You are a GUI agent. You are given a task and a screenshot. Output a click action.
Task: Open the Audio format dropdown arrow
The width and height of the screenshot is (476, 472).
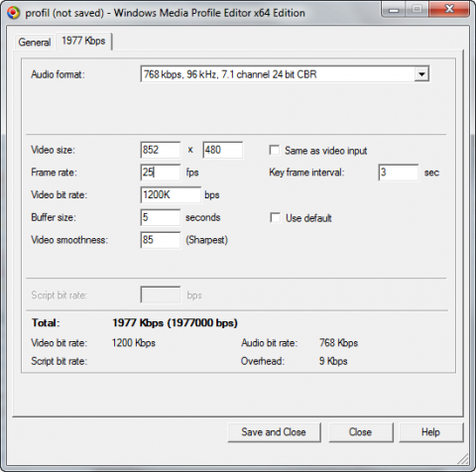point(421,74)
